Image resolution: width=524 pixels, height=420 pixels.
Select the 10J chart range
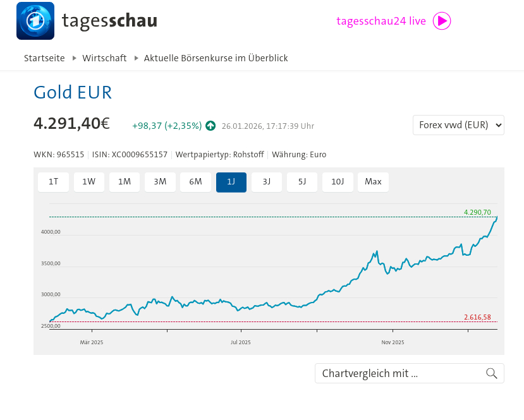coord(338,182)
